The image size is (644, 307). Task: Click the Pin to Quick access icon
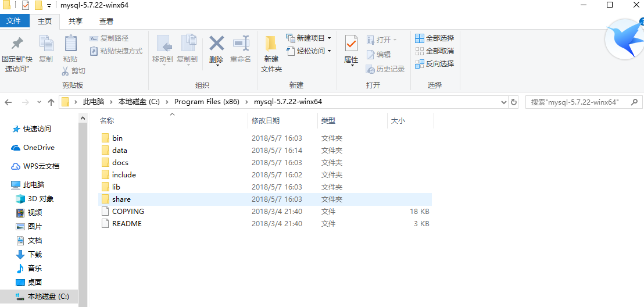click(x=17, y=43)
